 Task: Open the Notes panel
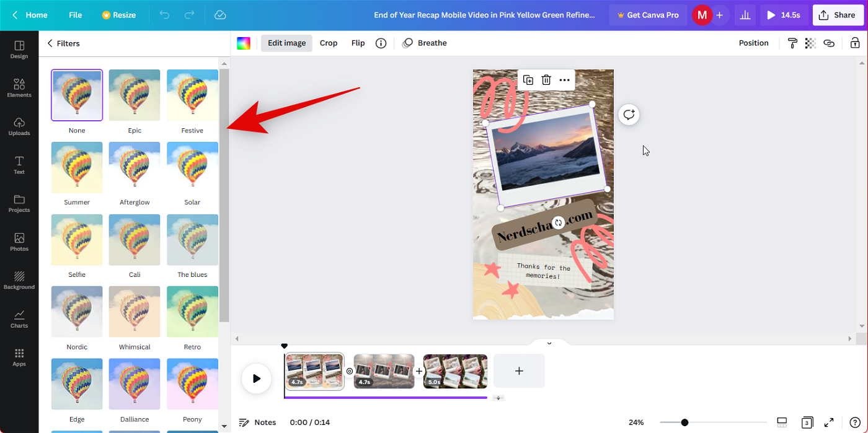click(x=258, y=422)
